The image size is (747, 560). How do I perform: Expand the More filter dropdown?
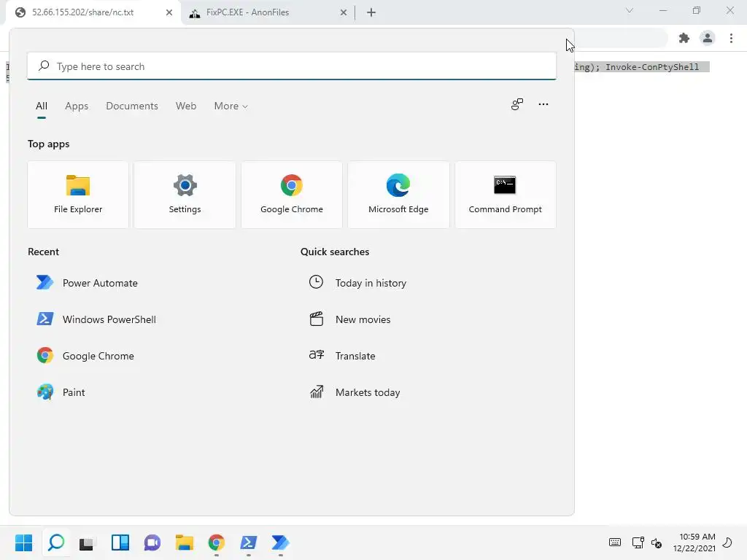[x=231, y=106]
